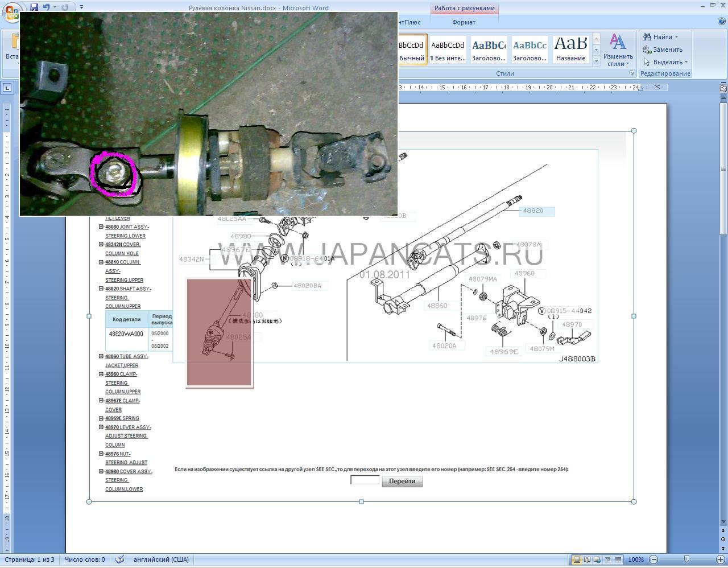Viewport: 728px width, 568px height.
Task: Save the document via Quick Access toolbar
Action: click(x=34, y=7)
